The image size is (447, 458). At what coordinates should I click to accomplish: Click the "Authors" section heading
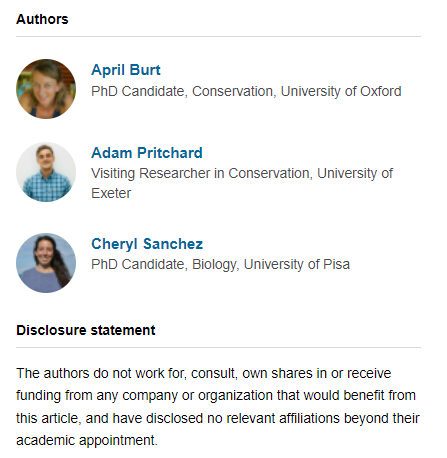click(x=42, y=19)
